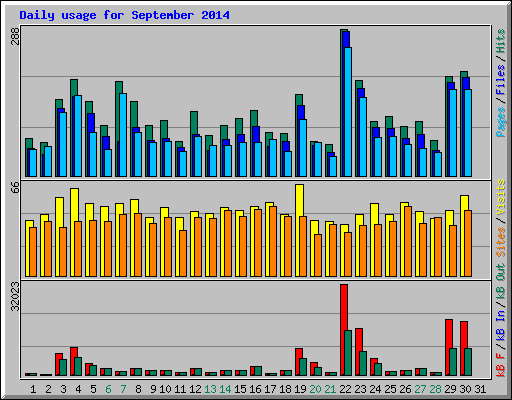Select the green weekend day 13 label
The image size is (512, 400).
tap(210, 389)
